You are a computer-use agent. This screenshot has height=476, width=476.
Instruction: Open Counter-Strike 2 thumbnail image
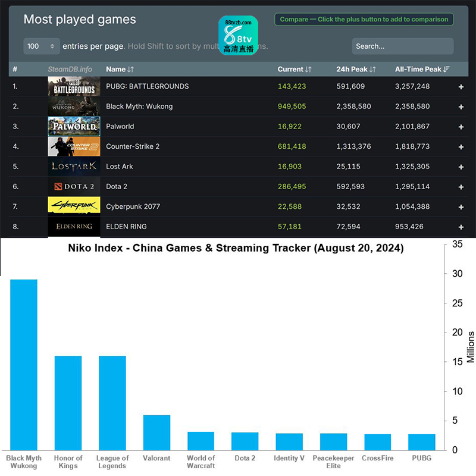point(74,146)
